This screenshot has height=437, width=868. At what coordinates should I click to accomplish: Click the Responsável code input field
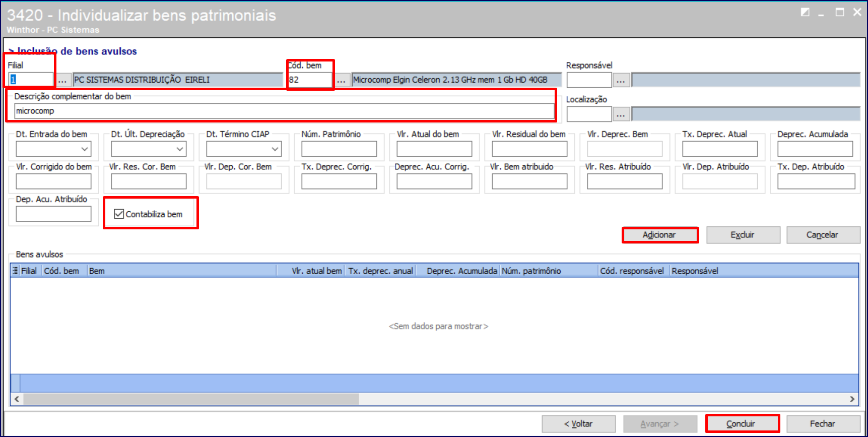[x=589, y=80]
